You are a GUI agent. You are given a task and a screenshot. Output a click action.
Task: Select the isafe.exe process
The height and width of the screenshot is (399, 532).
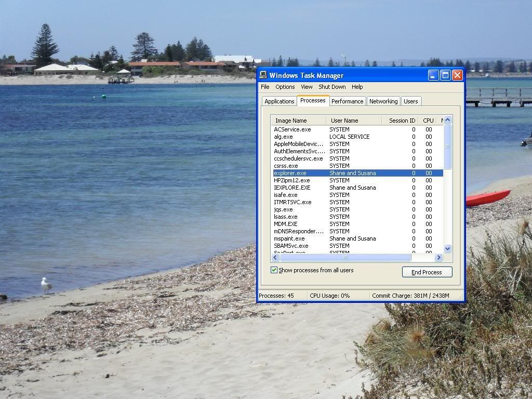[357, 195]
